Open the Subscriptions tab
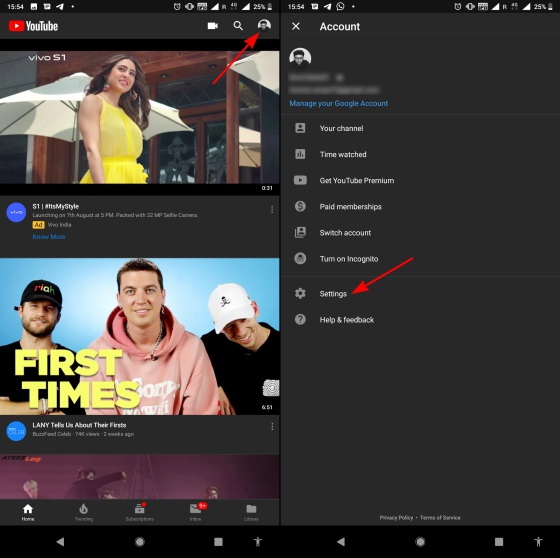 click(x=140, y=512)
